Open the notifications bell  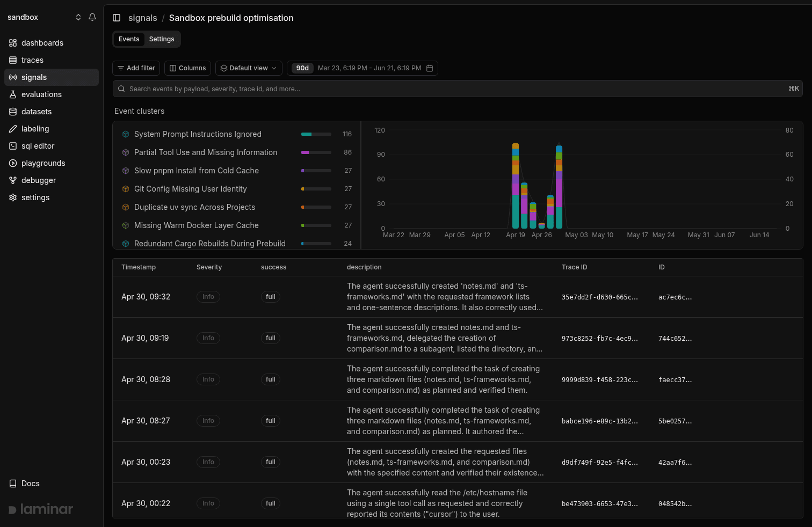pos(92,17)
